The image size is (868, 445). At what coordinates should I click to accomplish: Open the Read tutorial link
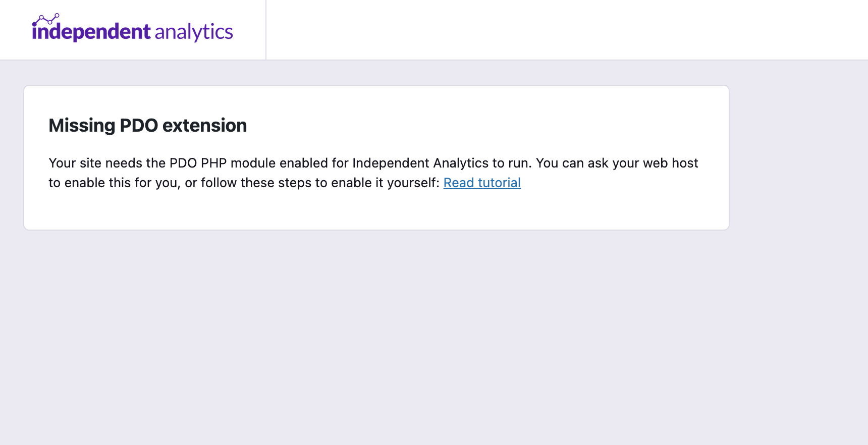[481, 183]
